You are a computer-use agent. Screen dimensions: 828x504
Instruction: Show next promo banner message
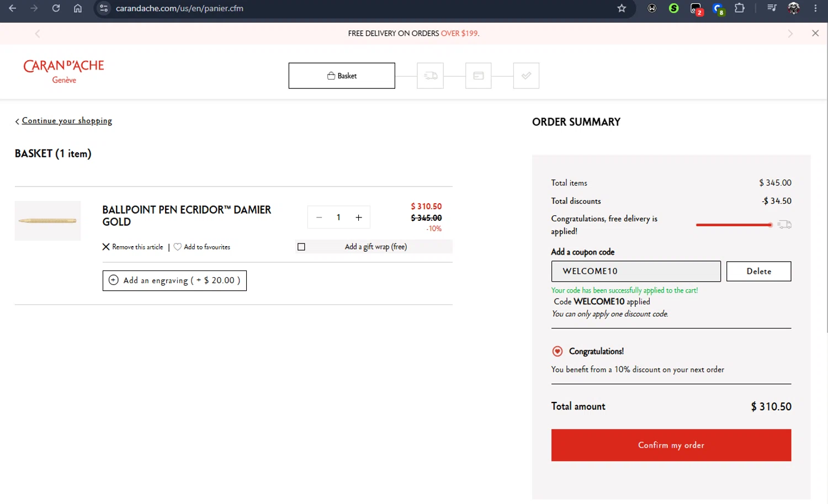790,34
